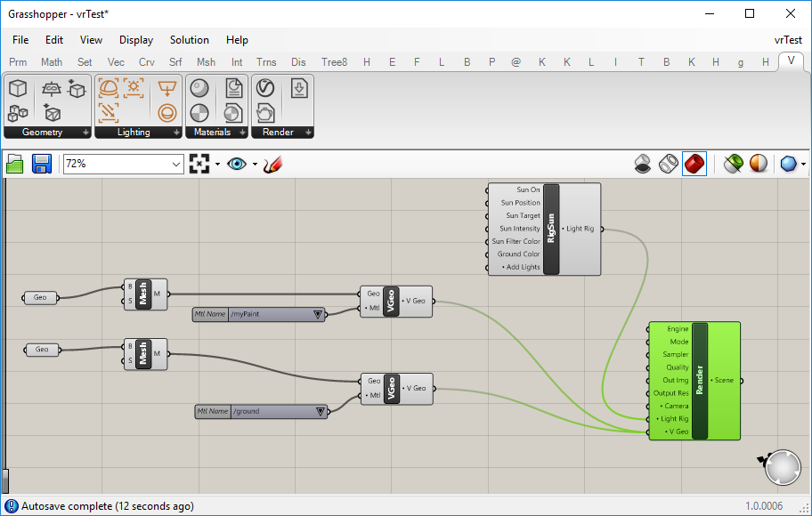Open the /myPaint material name dropdown
This screenshot has height=516, width=812.
coord(318,314)
